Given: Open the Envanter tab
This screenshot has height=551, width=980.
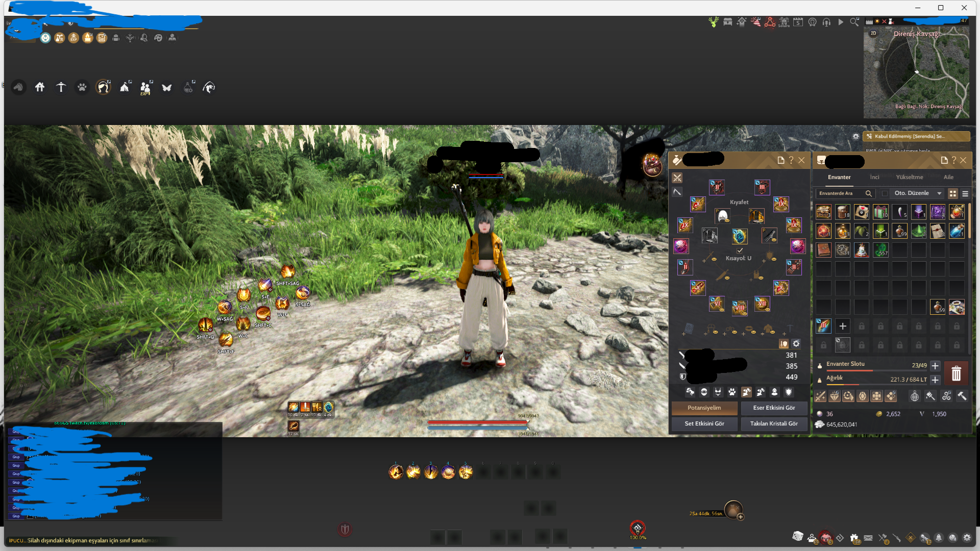Looking at the screenshot, I should tap(839, 177).
